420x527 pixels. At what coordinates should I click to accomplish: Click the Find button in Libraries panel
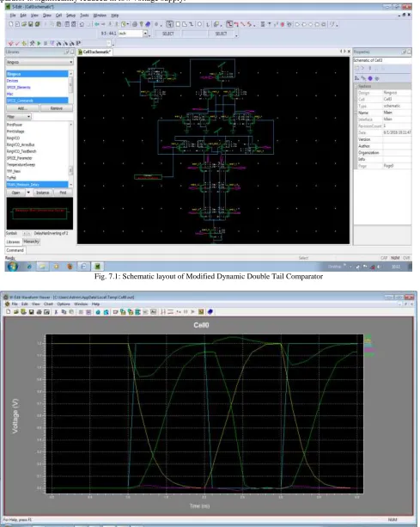[63, 193]
